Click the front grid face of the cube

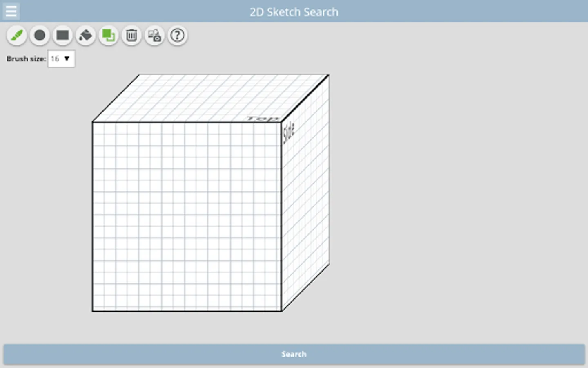point(187,216)
